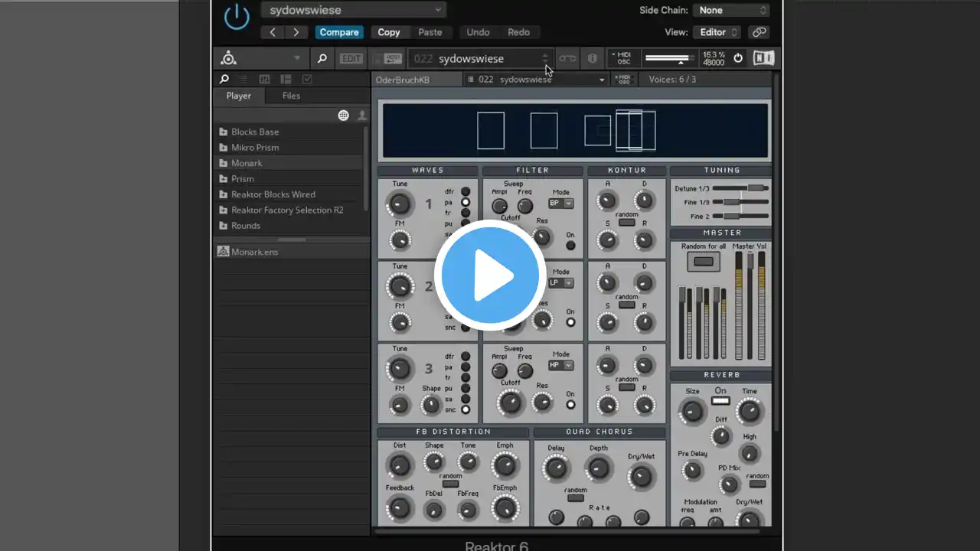Click the Rounds folder icon
This screenshot has width=980, height=551.
pyautogui.click(x=224, y=226)
